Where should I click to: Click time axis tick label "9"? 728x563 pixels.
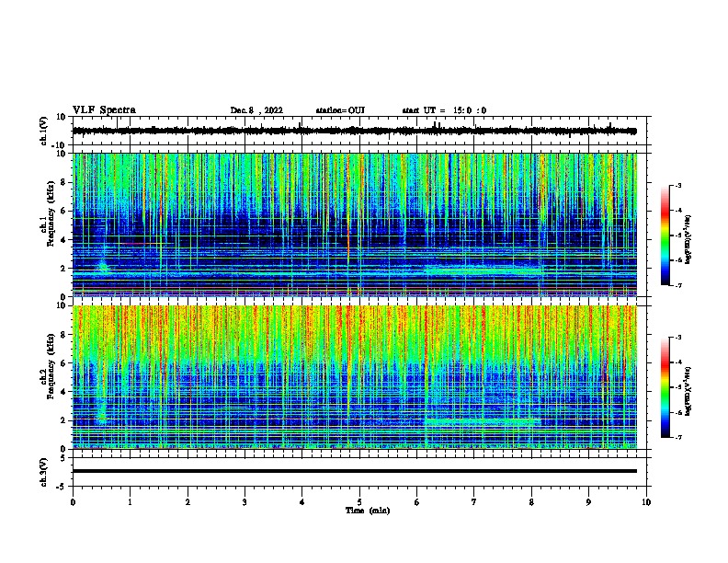point(588,502)
